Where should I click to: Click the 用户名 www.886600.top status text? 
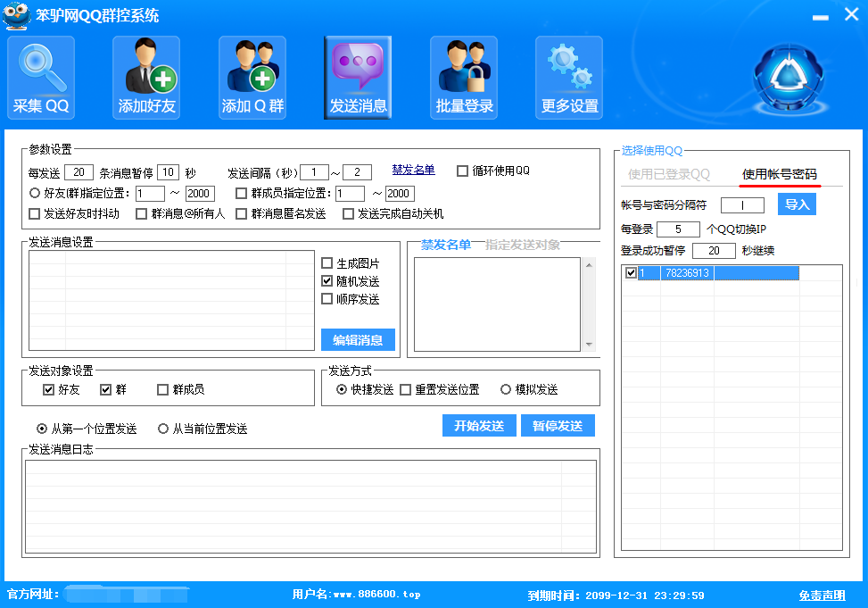coord(357,594)
